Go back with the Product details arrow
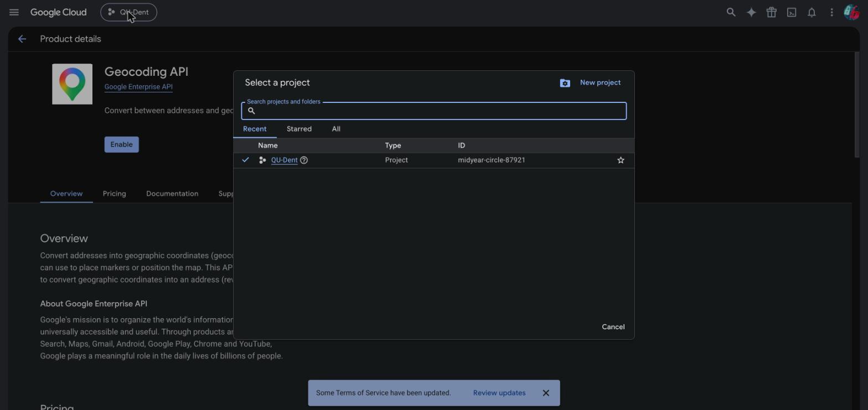This screenshot has width=868, height=410. click(x=22, y=39)
